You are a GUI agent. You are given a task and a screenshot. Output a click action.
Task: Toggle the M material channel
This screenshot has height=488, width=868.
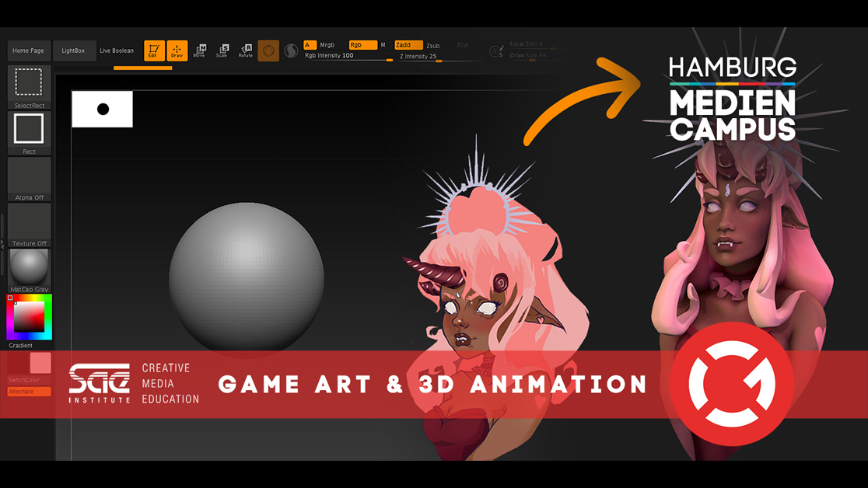click(383, 45)
